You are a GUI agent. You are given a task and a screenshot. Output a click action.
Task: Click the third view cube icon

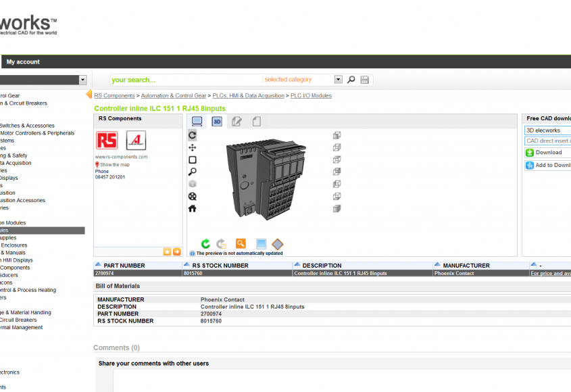[x=337, y=160]
